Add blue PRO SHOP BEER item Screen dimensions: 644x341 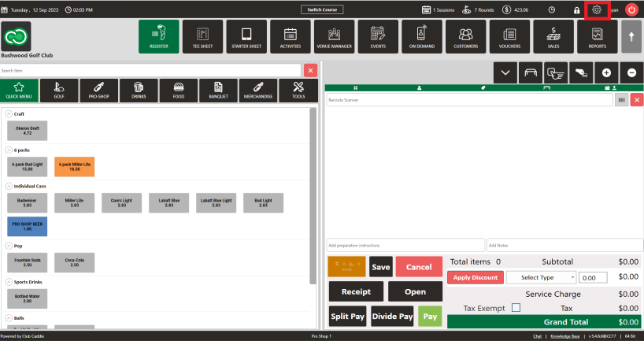[x=27, y=226]
